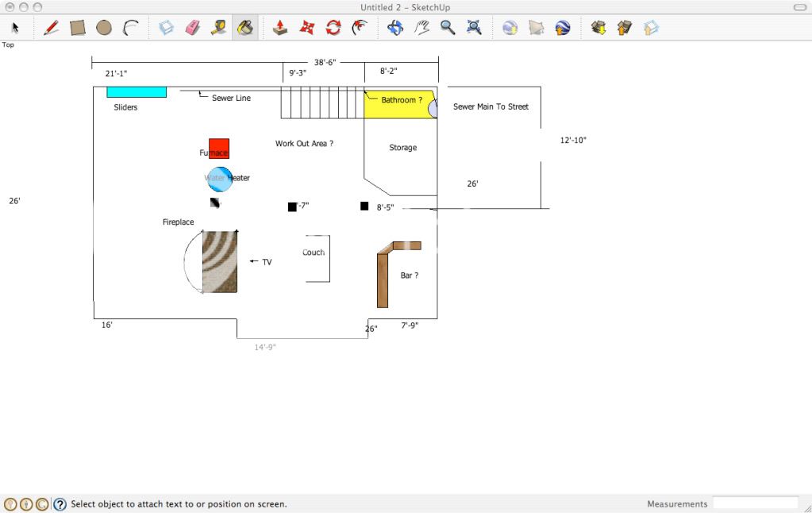
Task: Activate the Pan hand tool
Action: tap(421, 28)
